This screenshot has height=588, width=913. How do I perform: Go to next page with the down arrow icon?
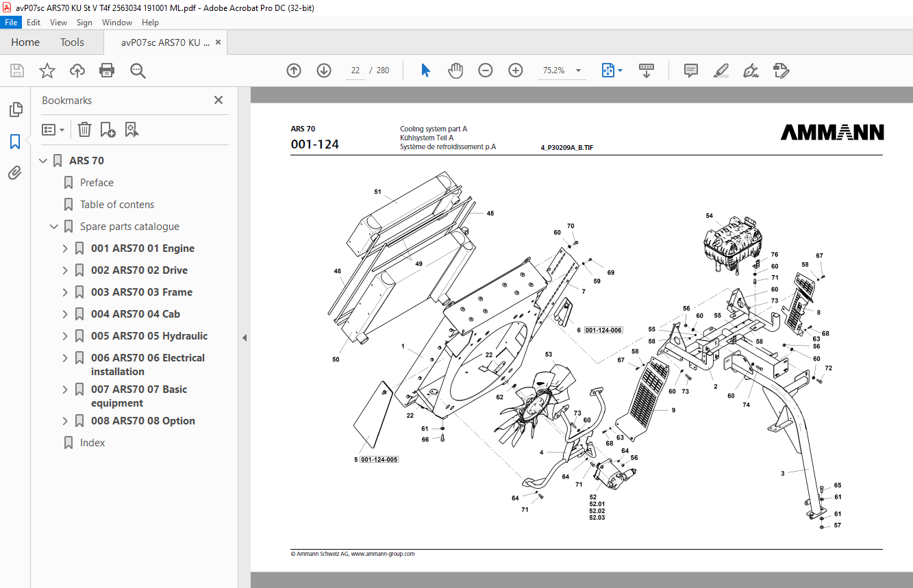pos(324,71)
